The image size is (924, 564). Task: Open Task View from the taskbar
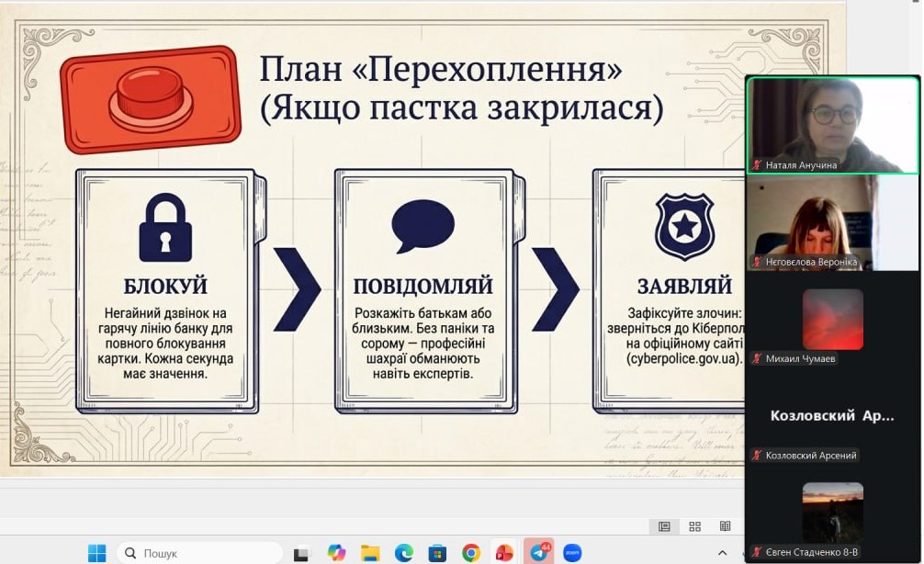point(301,553)
